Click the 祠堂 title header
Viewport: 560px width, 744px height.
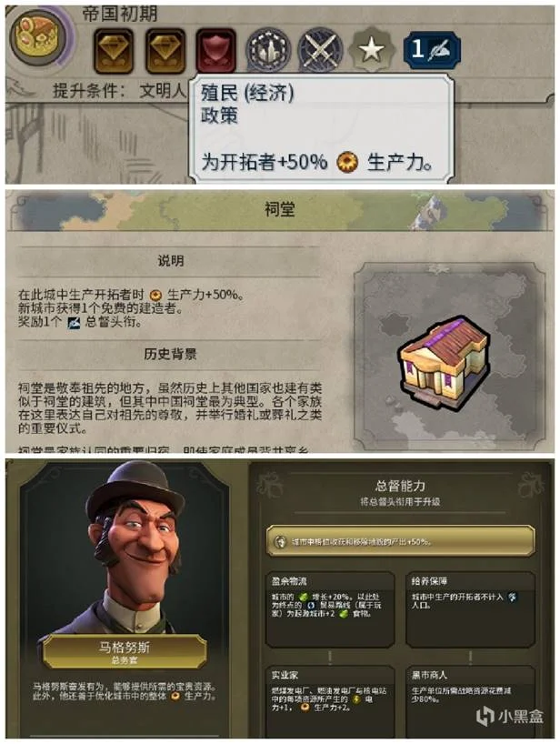click(x=280, y=209)
